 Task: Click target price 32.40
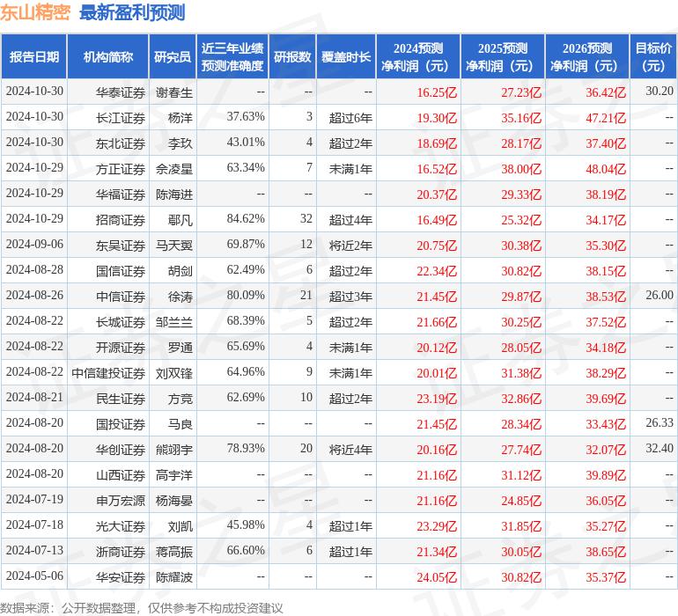[660, 448]
